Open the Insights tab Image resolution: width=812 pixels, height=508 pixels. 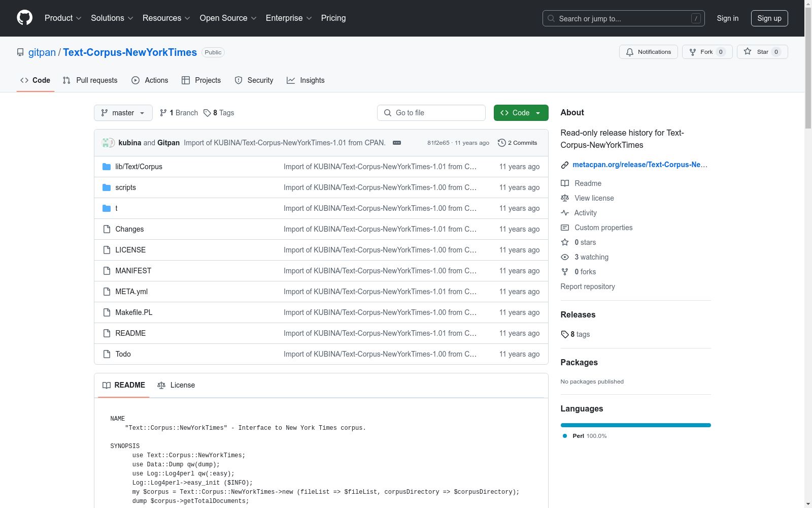[x=306, y=80]
